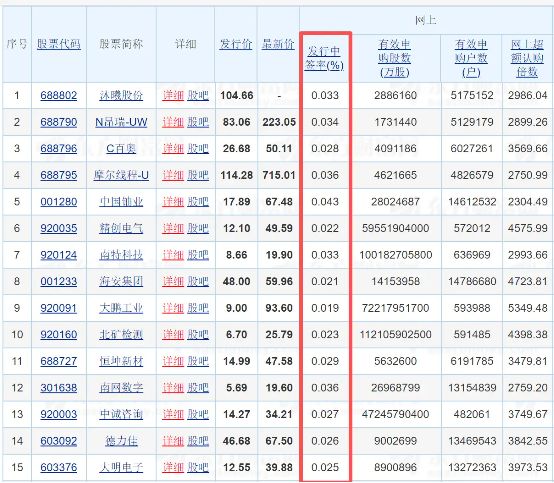Open stock code 688802 link
This screenshot has width=554, height=483.
tap(59, 95)
